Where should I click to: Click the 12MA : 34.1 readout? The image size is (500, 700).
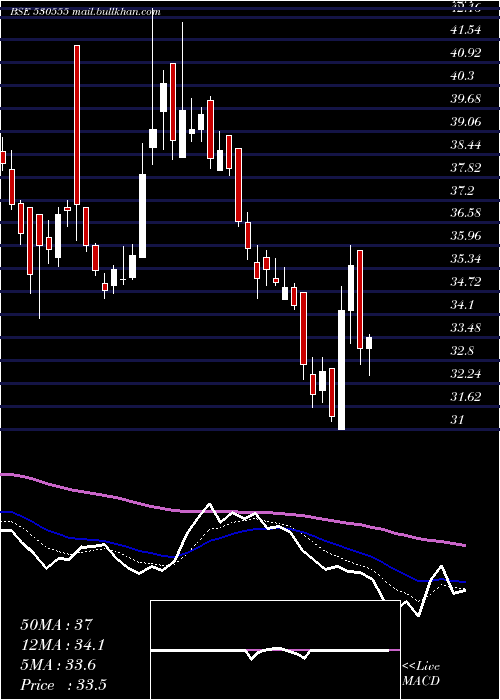point(63,645)
